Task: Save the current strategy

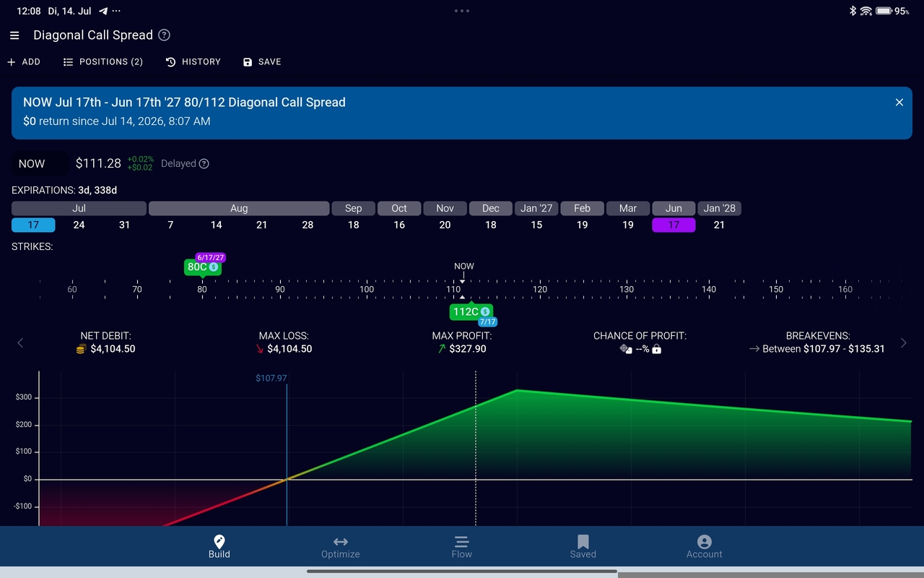Action: (x=262, y=62)
